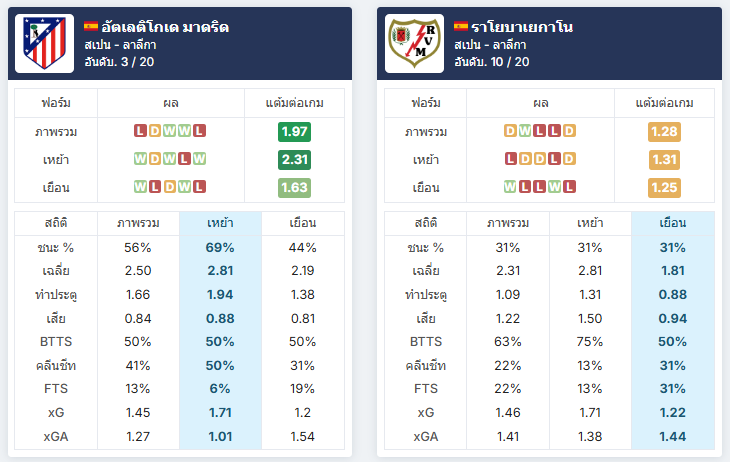The image size is (730, 462).
Task: Select ภาพรวม column header in Atletico stats
Action: (138, 223)
